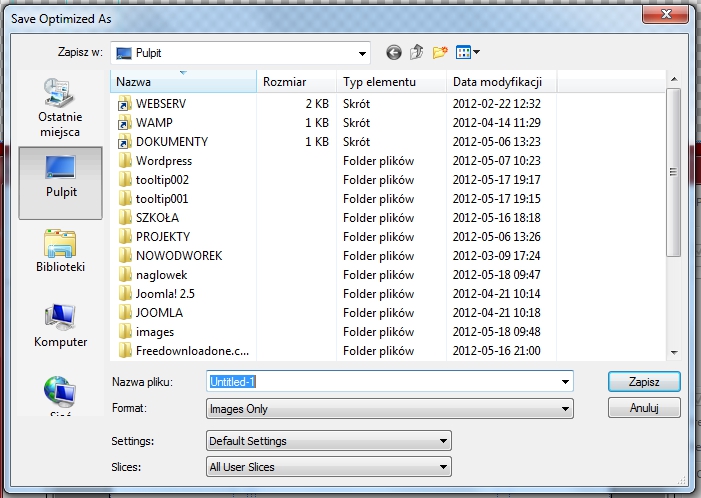Click the Zapisz button
This screenshot has width=701, height=498.
tap(643, 381)
